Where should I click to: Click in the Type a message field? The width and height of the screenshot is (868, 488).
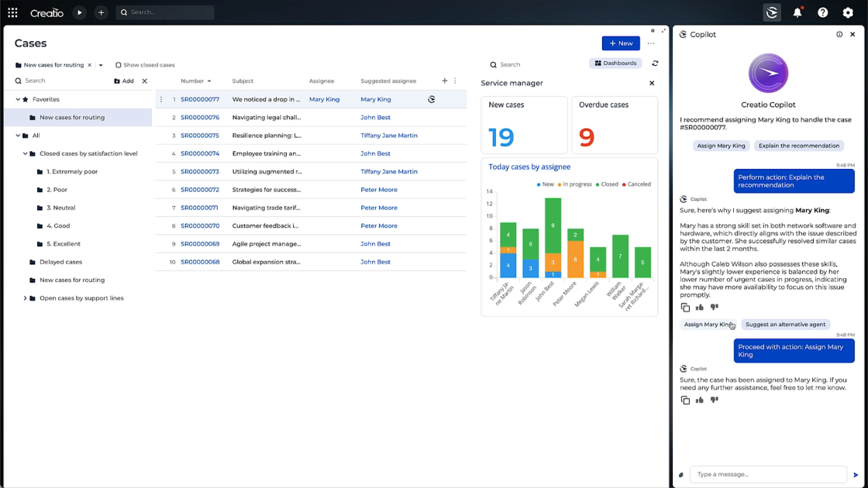tap(763, 474)
